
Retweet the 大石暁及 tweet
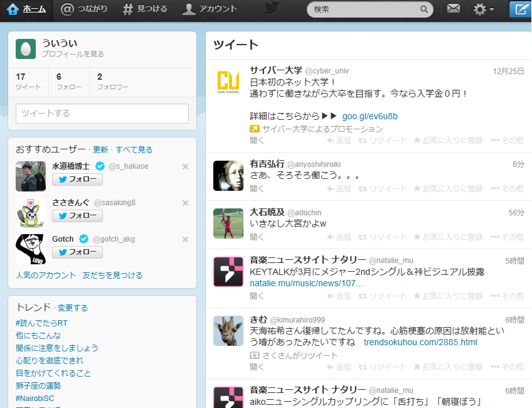[x=383, y=237]
